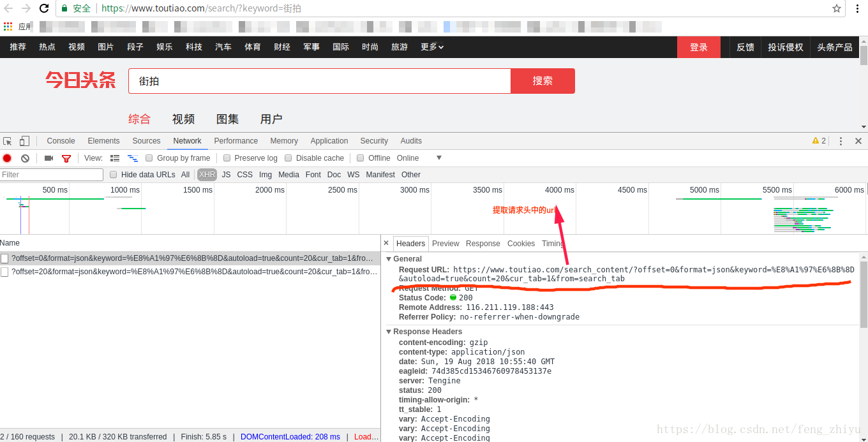Click the Name column header
Screen dimensions: 868x442
click(190, 243)
